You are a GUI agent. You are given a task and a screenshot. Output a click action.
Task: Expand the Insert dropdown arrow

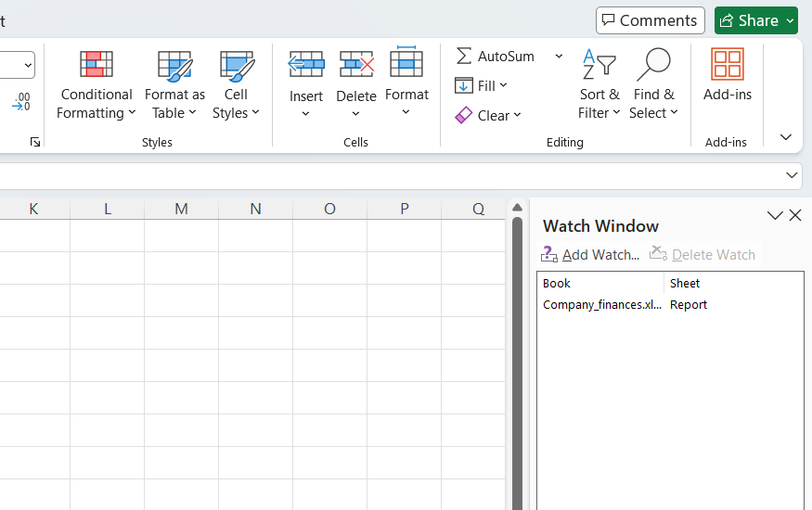[x=305, y=113]
